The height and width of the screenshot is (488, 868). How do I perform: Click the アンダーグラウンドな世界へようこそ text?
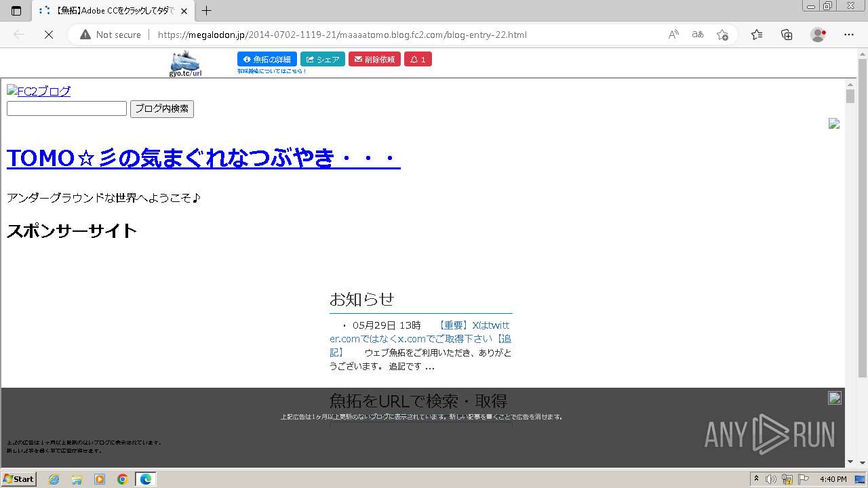104,198
